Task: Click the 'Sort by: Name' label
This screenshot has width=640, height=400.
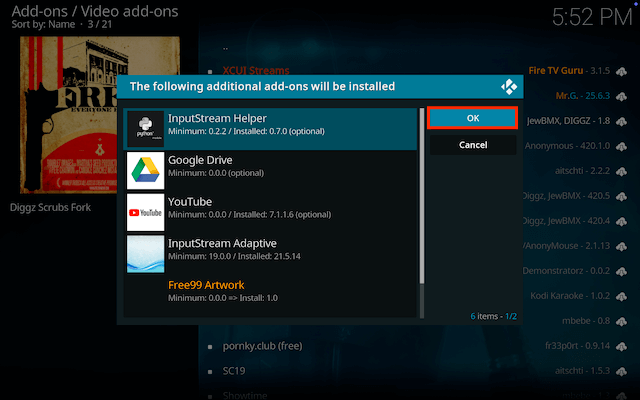Action: [x=43, y=24]
